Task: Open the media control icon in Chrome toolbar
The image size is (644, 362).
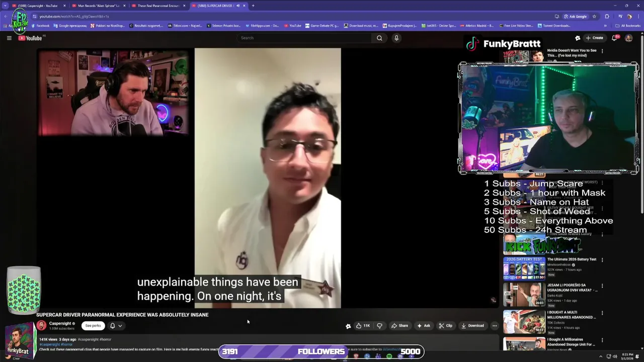Action: point(620,16)
